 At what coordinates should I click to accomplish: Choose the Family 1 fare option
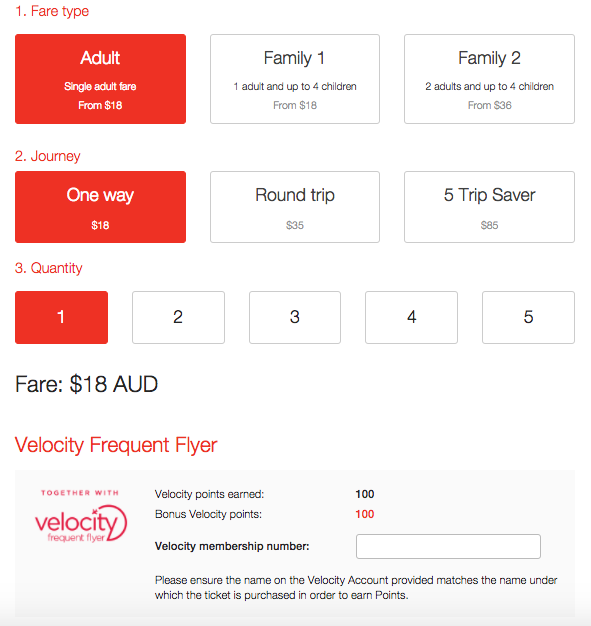(x=295, y=79)
